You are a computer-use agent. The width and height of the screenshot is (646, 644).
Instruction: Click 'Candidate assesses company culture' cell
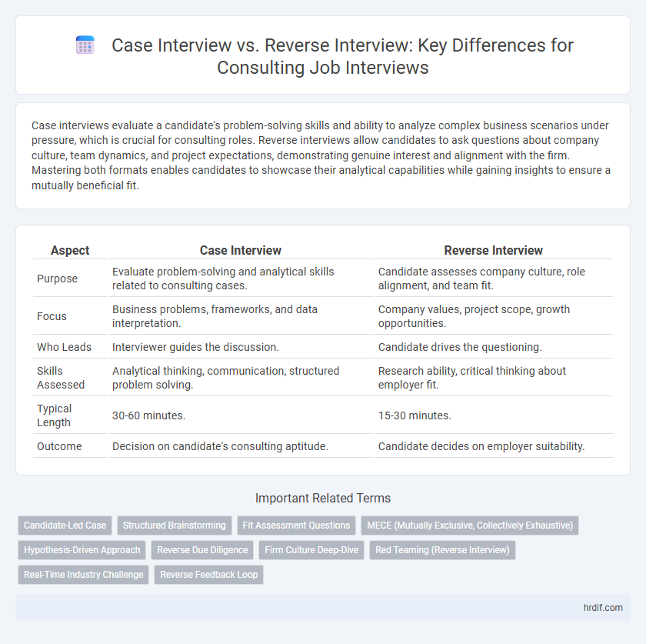tap(494, 279)
